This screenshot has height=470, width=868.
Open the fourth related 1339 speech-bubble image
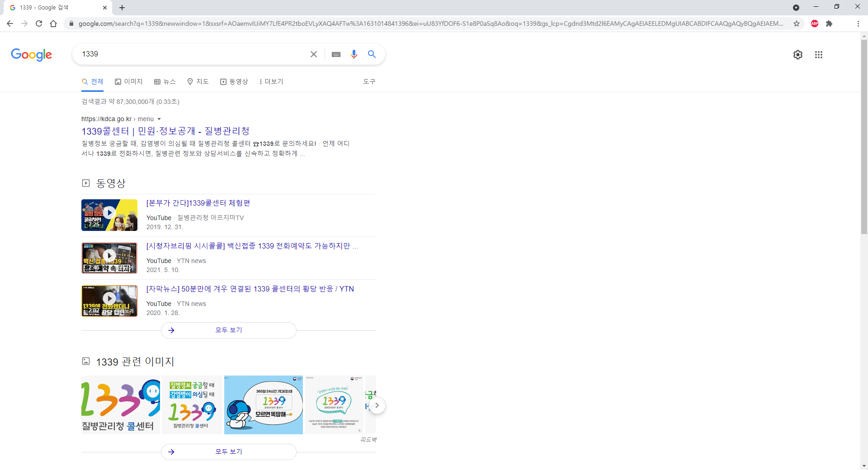point(334,405)
